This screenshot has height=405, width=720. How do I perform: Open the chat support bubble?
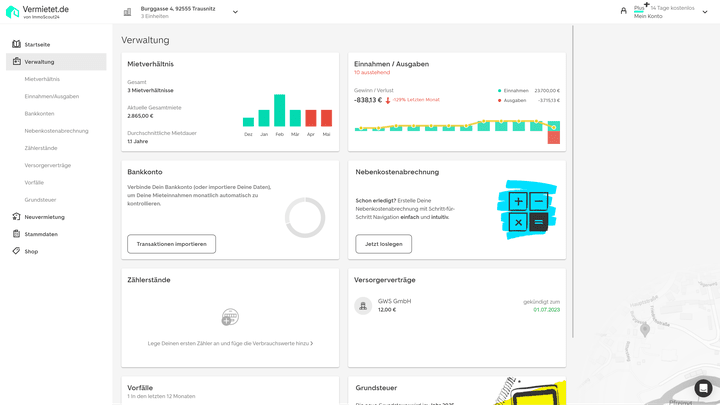[703, 388]
